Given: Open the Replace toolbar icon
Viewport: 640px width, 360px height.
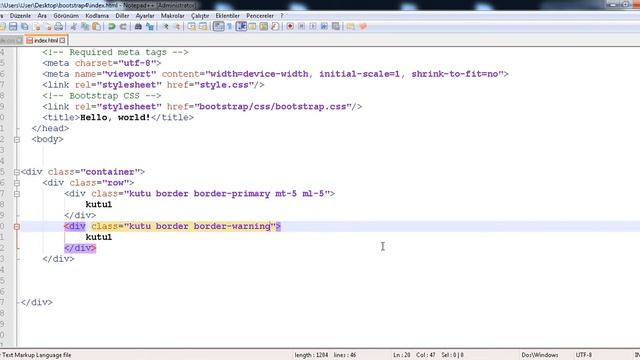Looking at the screenshot, I should tap(150, 27).
